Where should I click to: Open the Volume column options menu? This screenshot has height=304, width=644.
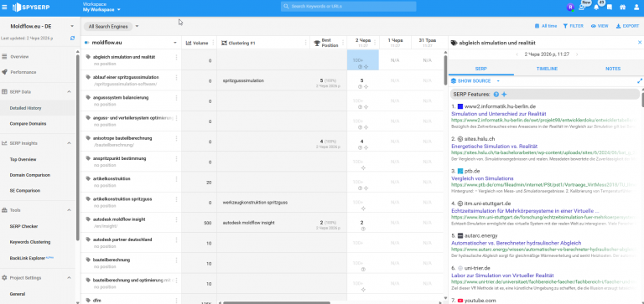point(213,43)
